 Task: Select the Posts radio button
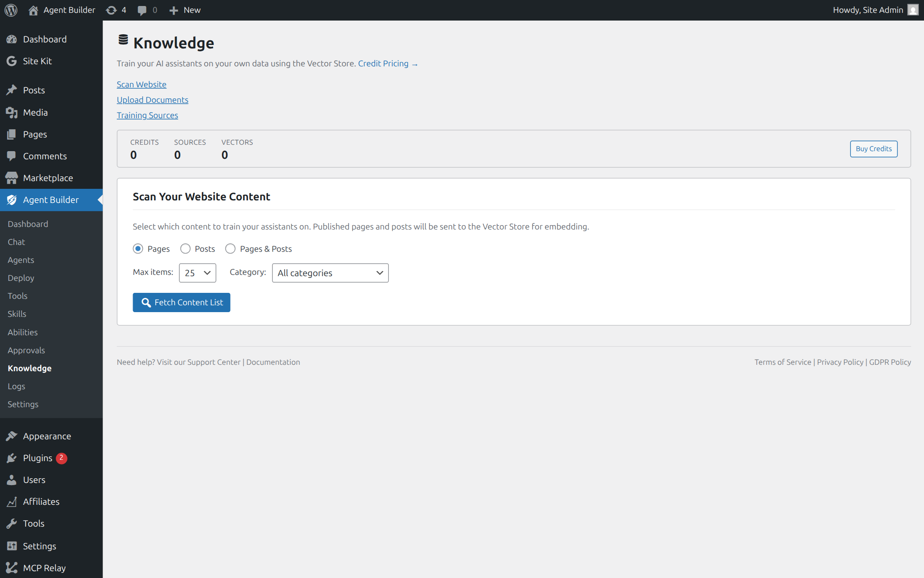(185, 249)
